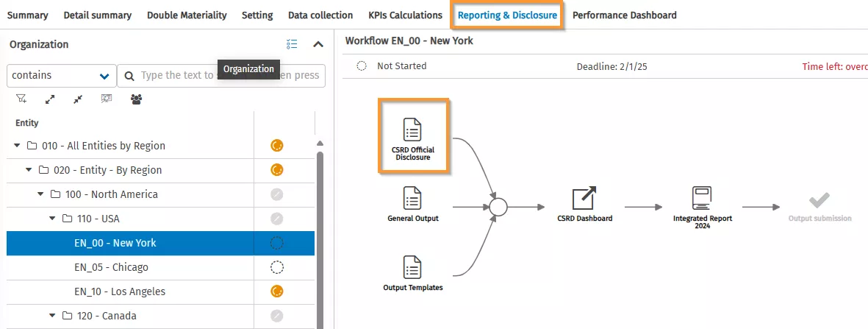Image resolution: width=868 pixels, height=329 pixels.
Task: Open the Integrated Report 2024 step
Action: click(x=702, y=199)
